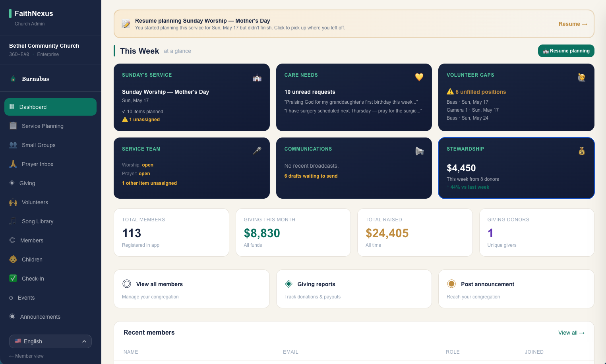The width and height of the screenshot is (606, 364).
Task: Click '1 other item unassigned' text
Action: coord(149,183)
